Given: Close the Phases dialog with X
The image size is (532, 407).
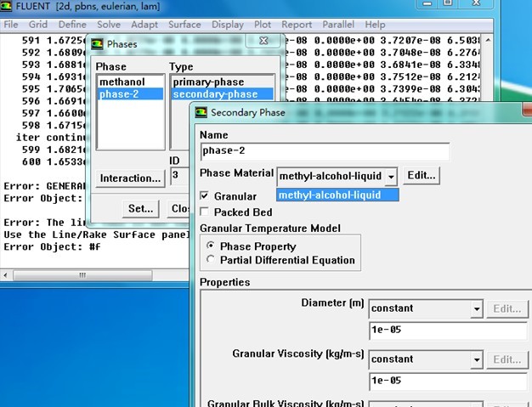Looking at the screenshot, I should tap(263, 41).
